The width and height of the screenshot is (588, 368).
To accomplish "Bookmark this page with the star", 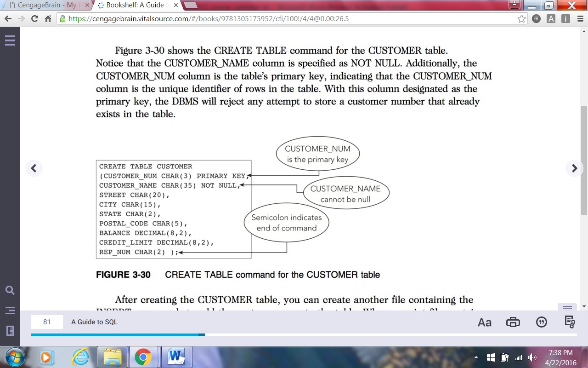I will (521, 19).
